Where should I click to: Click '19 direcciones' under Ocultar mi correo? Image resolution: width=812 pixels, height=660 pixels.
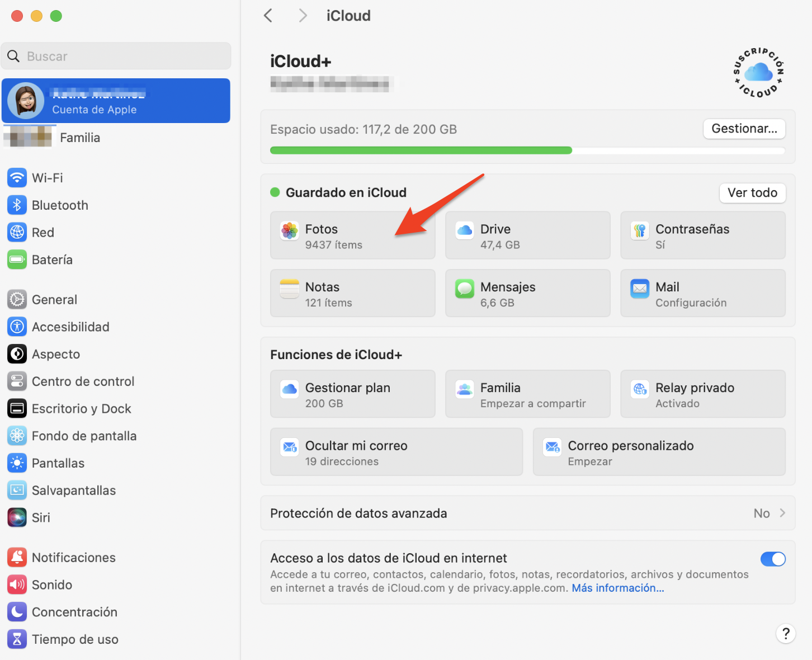[342, 461]
